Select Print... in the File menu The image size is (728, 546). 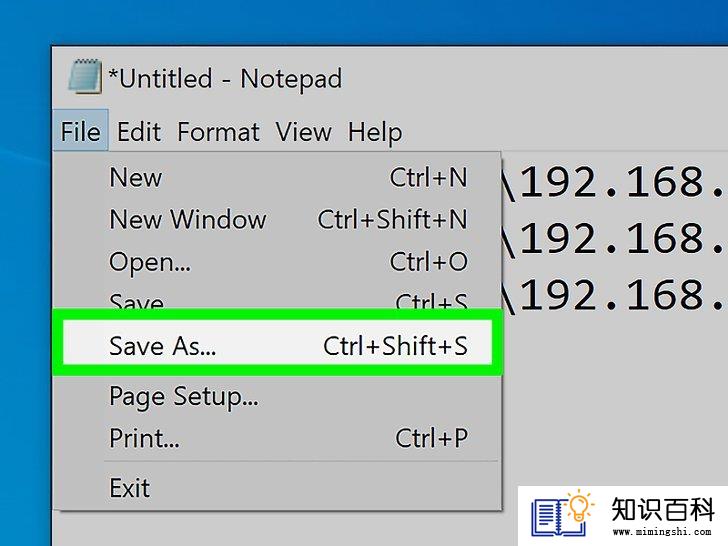pyautogui.click(x=278, y=438)
